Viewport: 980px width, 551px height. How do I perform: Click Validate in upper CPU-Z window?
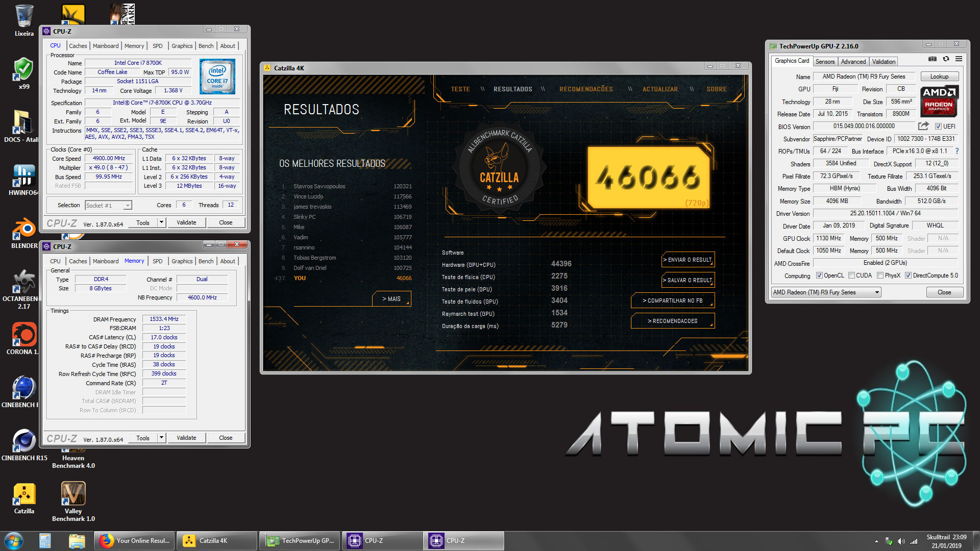pyautogui.click(x=186, y=222)
